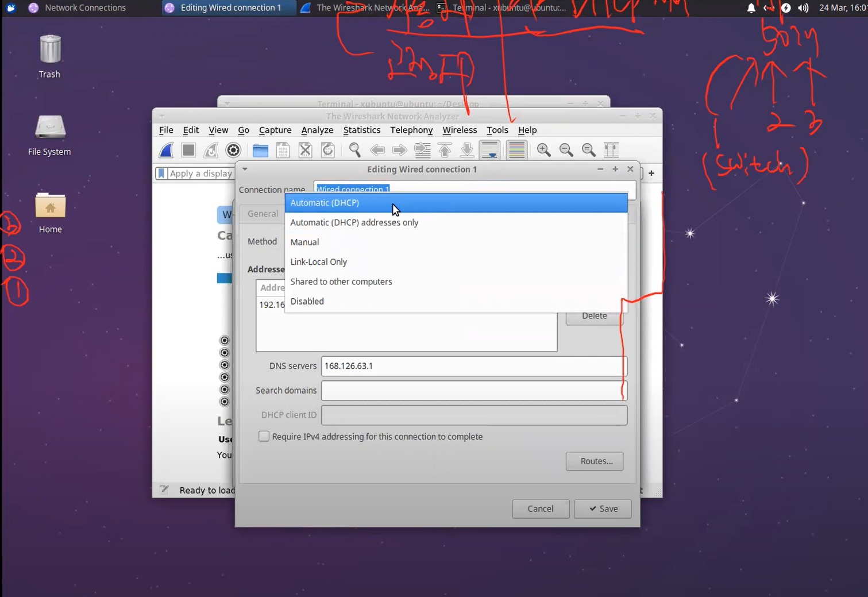The width and height of the screenshot is (868, 597).
Task: Open the Xubuntu Whisker menu
Action: 11,7
